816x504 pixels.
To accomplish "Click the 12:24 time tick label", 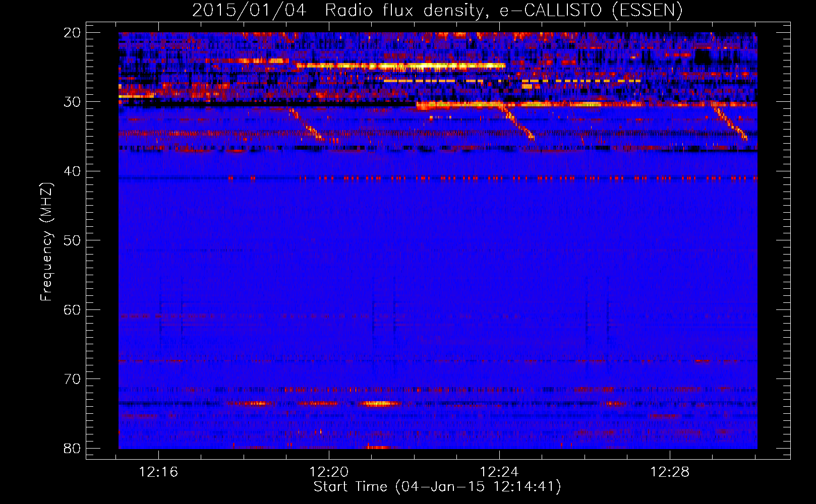I will click(x=499, y=472).
